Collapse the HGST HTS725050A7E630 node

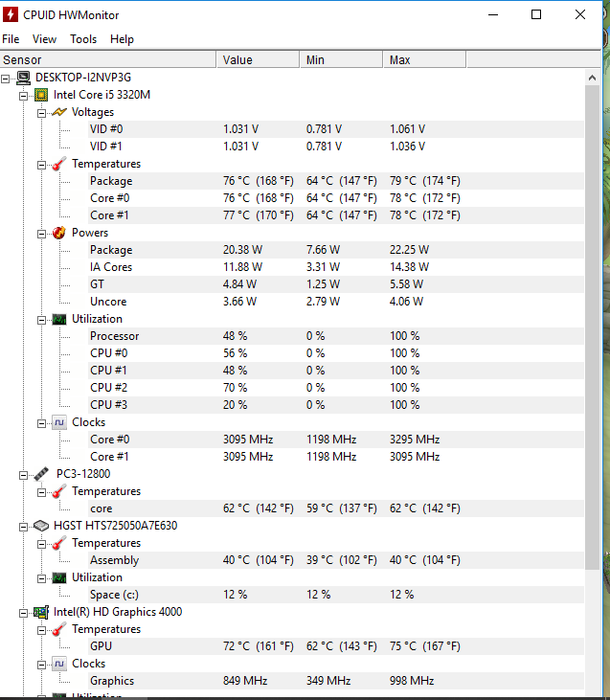(23, 528)
